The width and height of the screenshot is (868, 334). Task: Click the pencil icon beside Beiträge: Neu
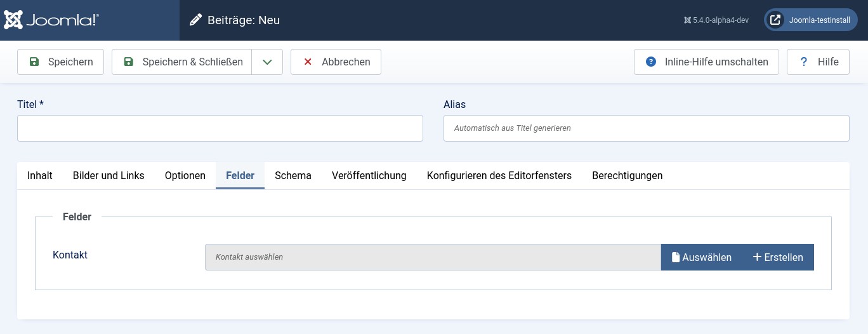click(196, 20)
